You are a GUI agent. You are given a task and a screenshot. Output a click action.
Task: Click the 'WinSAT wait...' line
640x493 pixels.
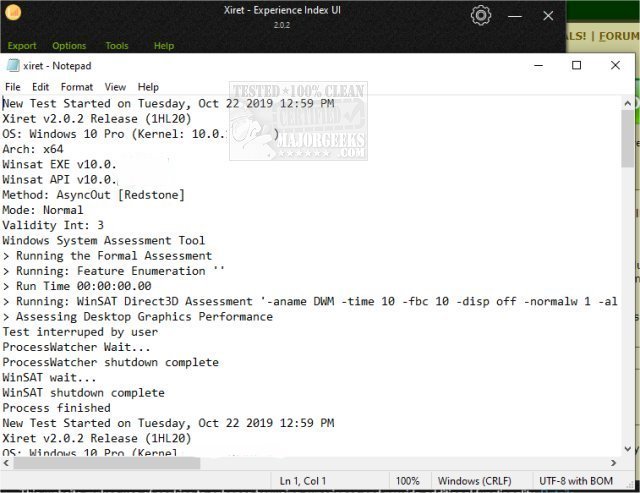click(x=49, y=378)
